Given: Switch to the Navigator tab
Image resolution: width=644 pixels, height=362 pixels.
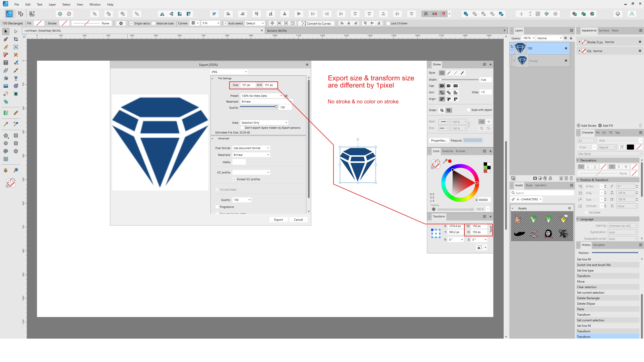Looking at the screenshot, I should tap(599, 245).
